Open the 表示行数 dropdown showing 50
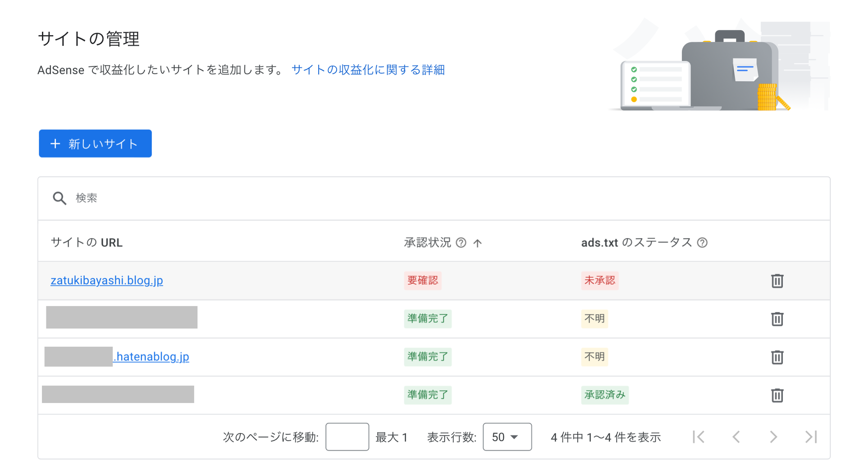Viewport: 868px width, 461px height. tap(507, 437)
